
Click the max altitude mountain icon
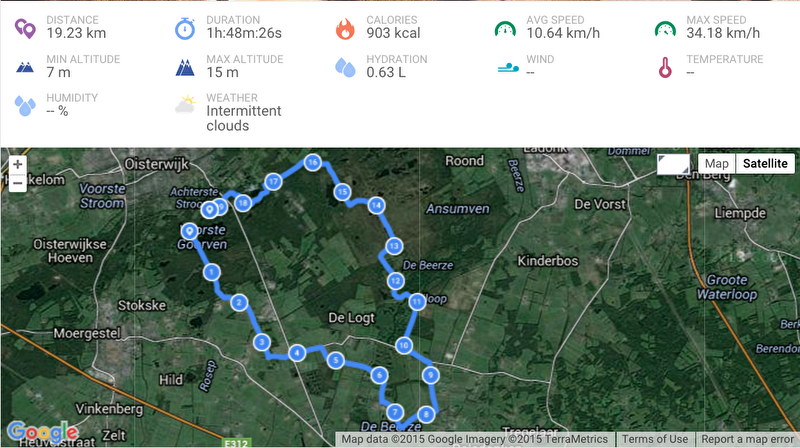coord(185,67)
